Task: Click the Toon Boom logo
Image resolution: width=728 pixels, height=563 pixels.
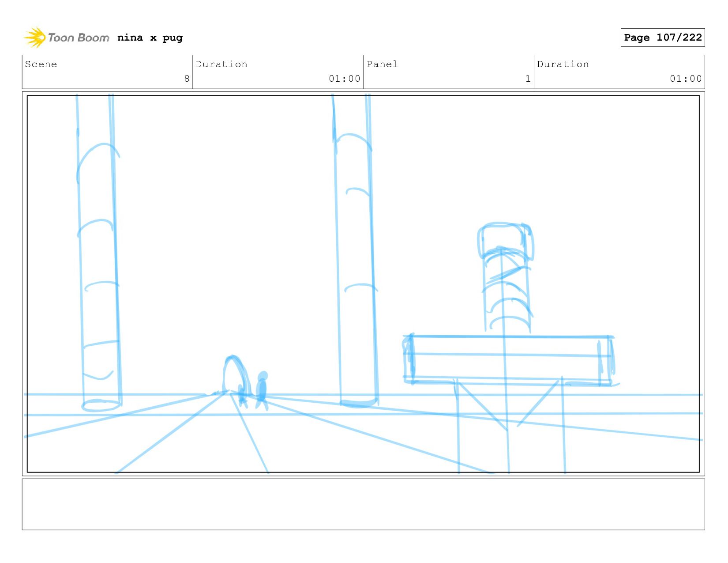Action: pyautogui.click(x=66, y=38)
